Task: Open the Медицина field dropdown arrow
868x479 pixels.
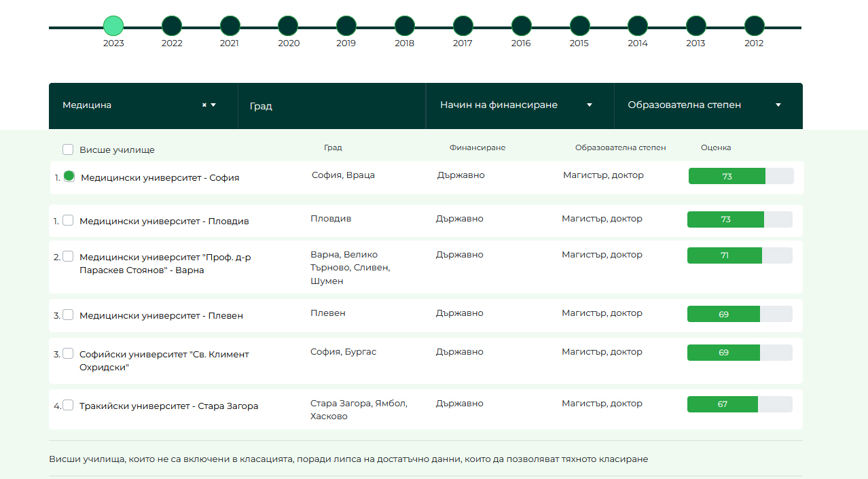Action: (x=213, y=105)
